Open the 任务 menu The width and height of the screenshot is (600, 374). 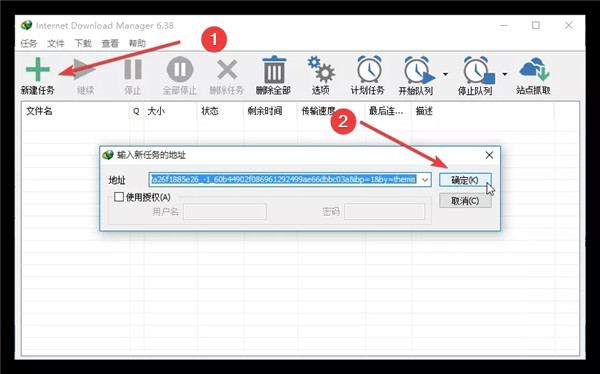tap(29, 43)
